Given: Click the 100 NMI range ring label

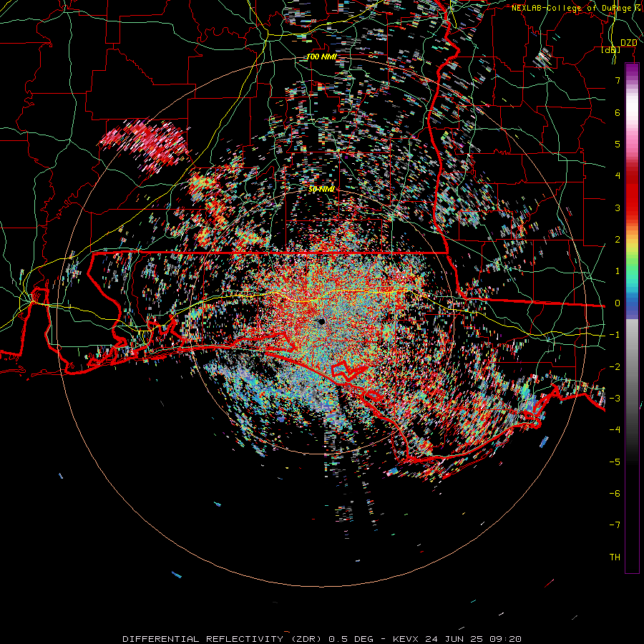Looking at the screenshot, I should [x=321, y=57].
